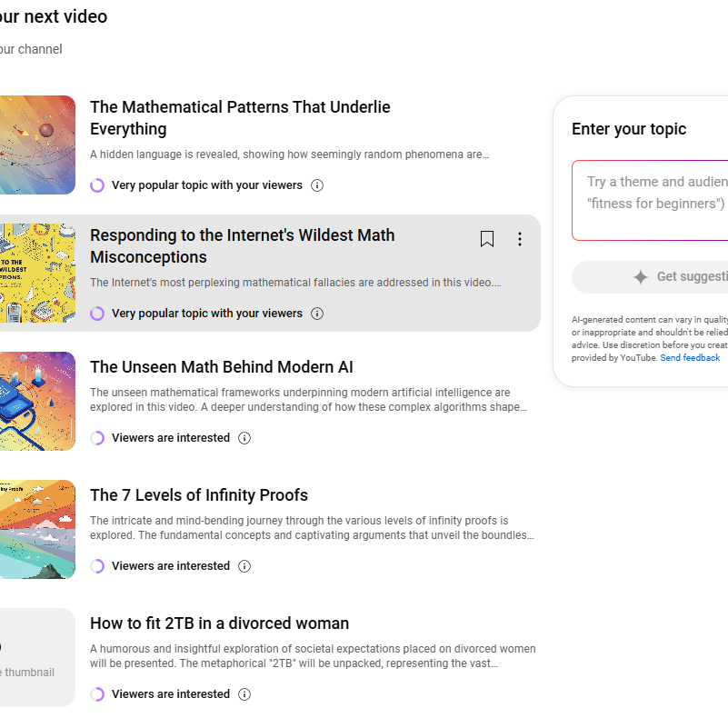The image size is (728, 728).
Task: Click the placeholder thumbnail for the 2TB idea
Action: (37, 657)
